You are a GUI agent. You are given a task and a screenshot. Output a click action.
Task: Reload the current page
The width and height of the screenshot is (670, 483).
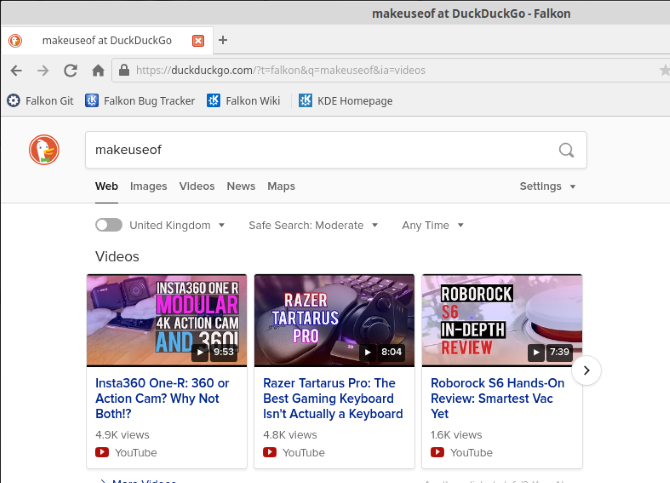[71, 71]
